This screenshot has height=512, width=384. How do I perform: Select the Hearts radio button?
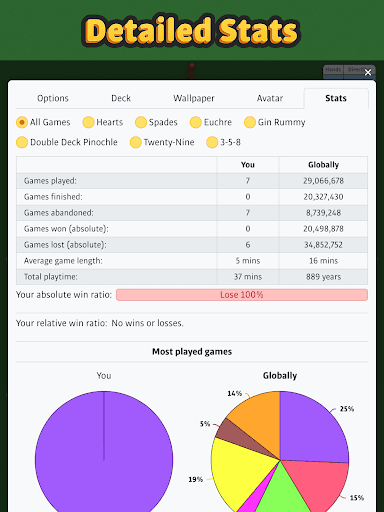[x=88, y=122]
